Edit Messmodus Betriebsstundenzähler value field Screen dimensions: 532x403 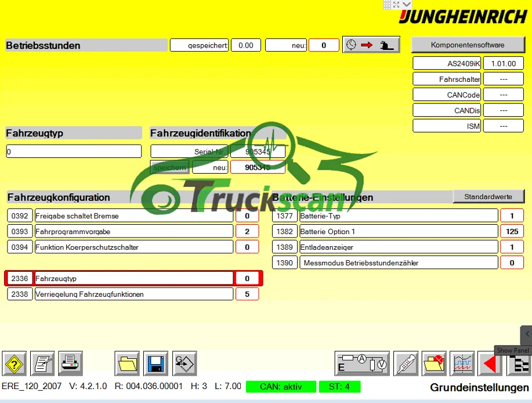[512, 263]
